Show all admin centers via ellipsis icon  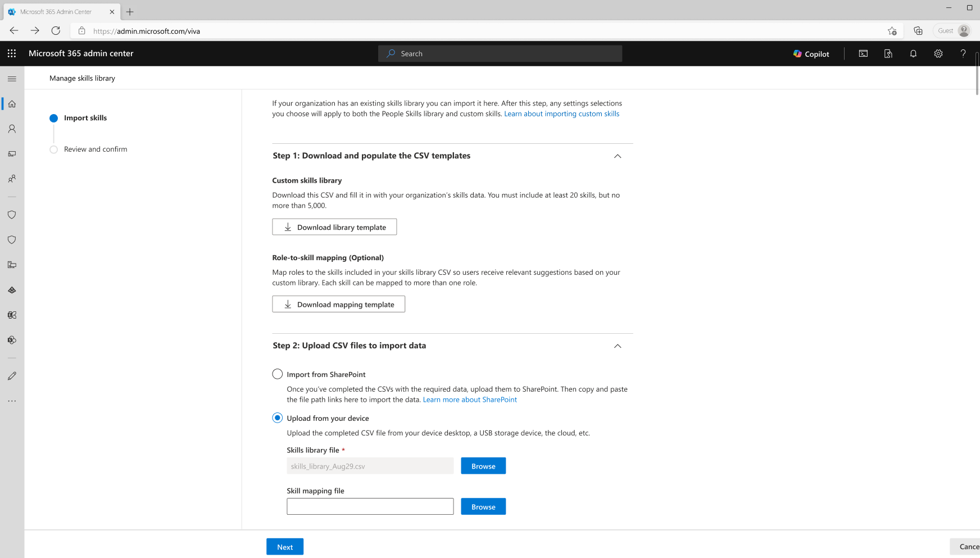click(12, 401)
